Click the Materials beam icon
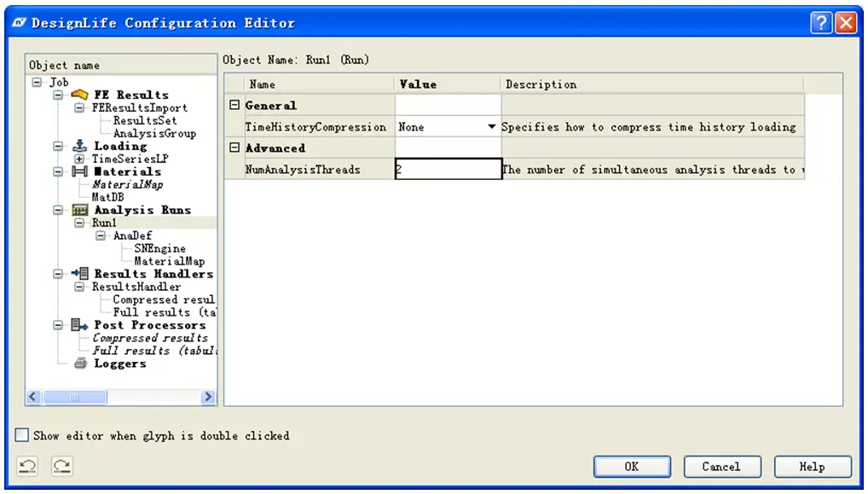This screenshot has width=868, height=494. point(79,171)
